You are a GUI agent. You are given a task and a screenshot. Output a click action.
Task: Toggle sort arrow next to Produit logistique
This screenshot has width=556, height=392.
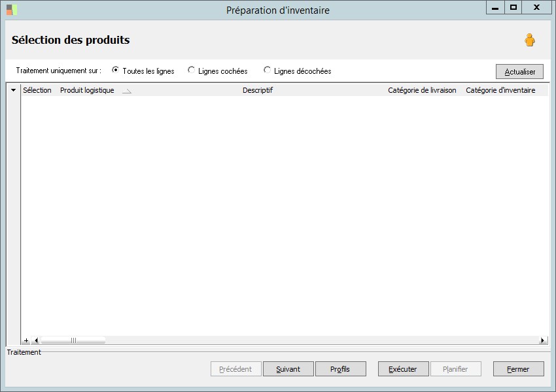tap(127, 91)
